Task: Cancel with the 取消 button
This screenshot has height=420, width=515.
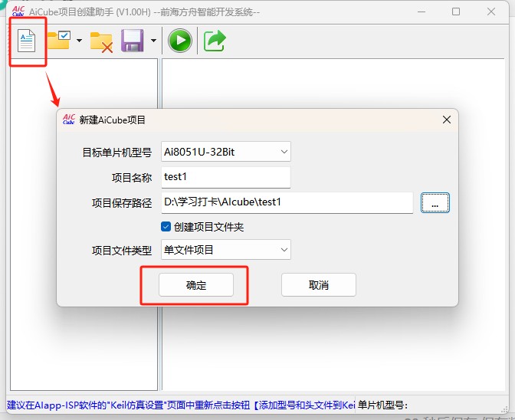Action: 319,284
